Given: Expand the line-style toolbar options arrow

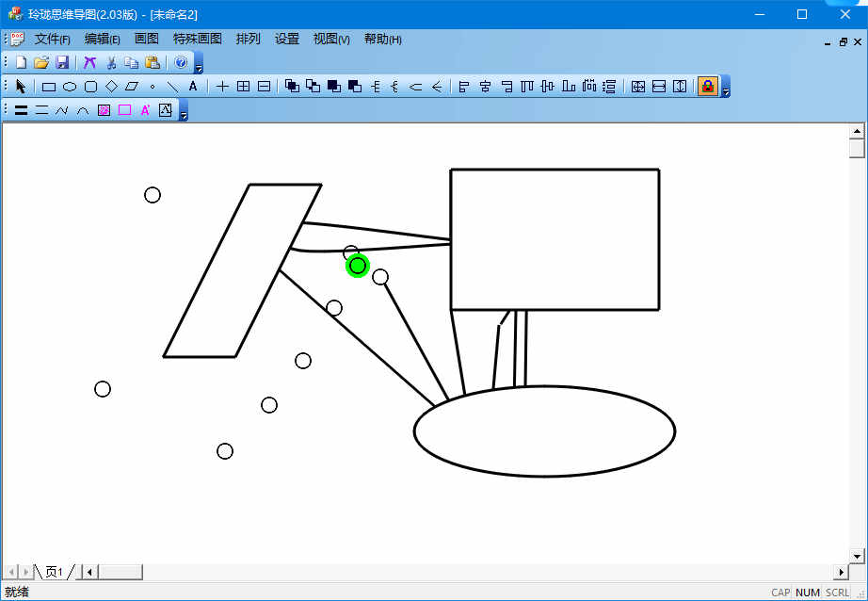Looking at the screenshot, I should [184, 112].
